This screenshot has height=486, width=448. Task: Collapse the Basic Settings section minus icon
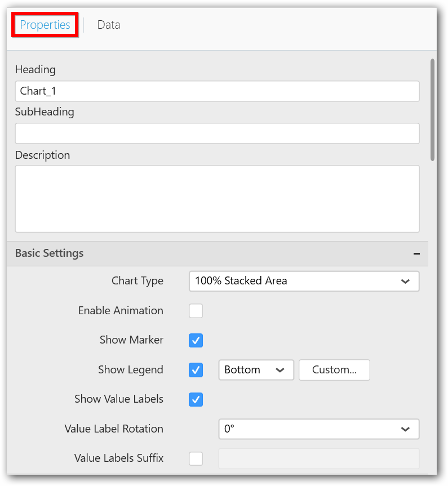[x=416, y=254]
